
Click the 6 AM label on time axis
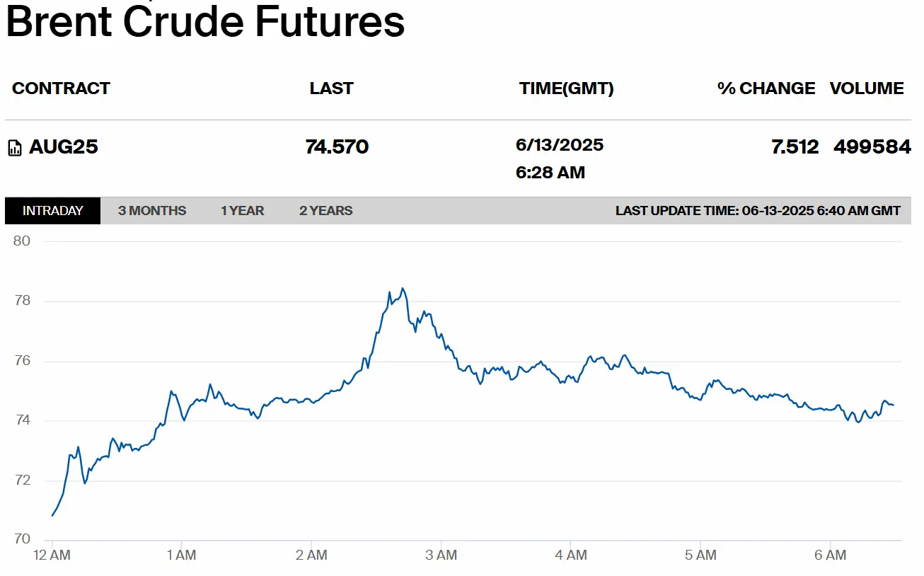[x=831, y=555]
